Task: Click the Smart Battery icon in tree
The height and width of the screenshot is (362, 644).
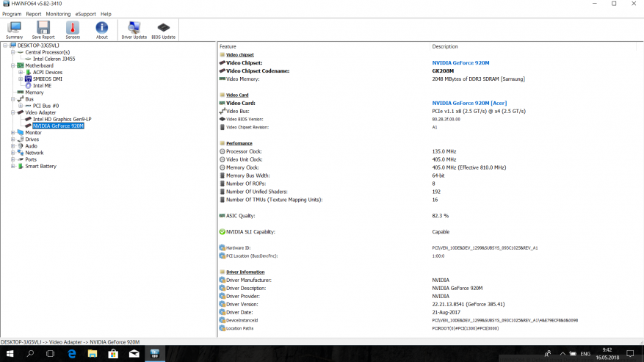Action: pyautogui.click(x=21, y=167)
